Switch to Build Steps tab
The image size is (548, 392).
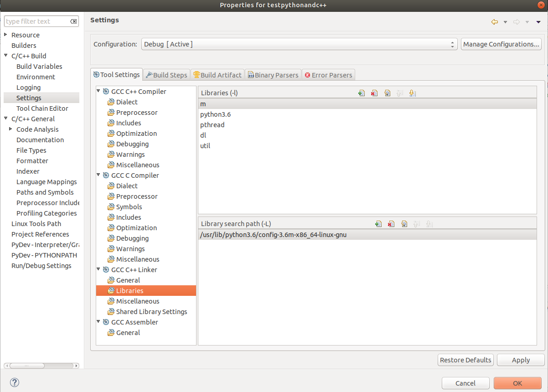pos(166,75)
